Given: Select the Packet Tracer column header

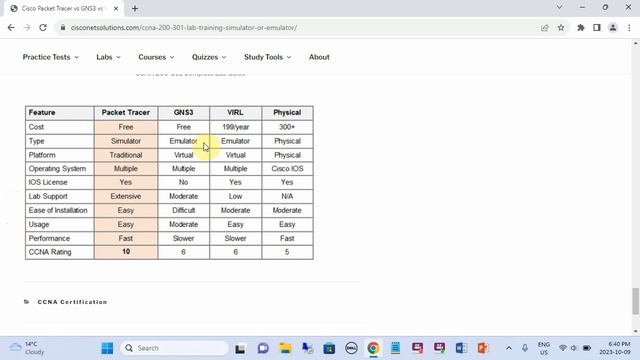Looking at the screenshot, I should pos(126,113).
